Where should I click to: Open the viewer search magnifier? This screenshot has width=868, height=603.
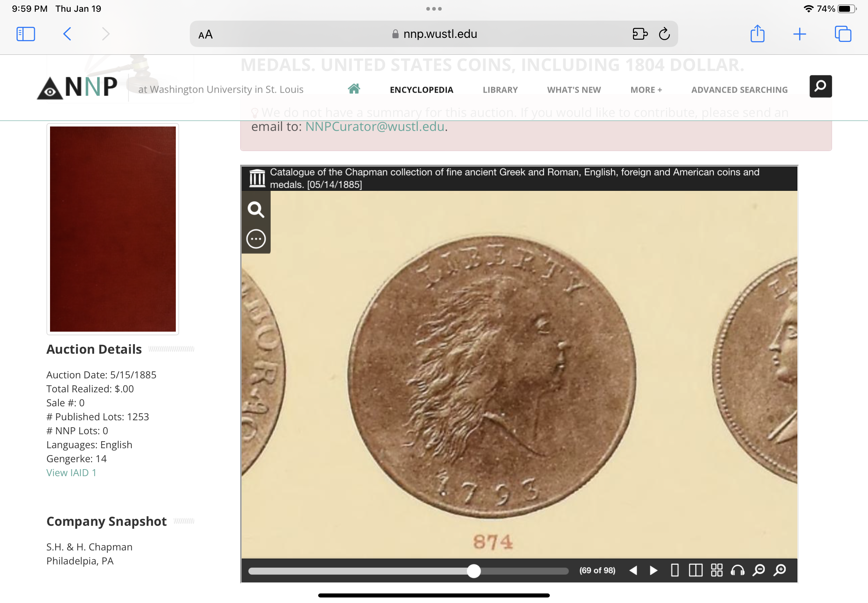pos(256,209)
